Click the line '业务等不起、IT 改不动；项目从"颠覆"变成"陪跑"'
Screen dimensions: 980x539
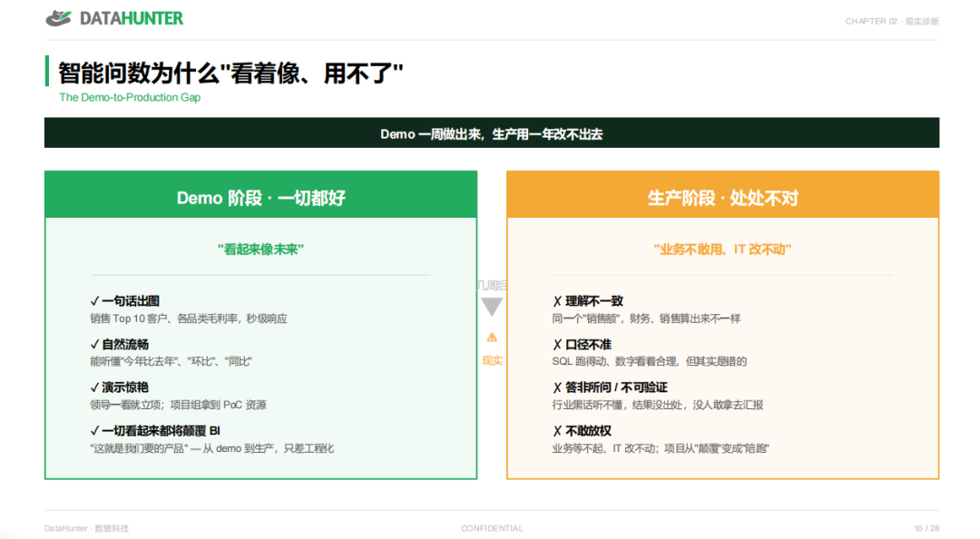point(661,448)
